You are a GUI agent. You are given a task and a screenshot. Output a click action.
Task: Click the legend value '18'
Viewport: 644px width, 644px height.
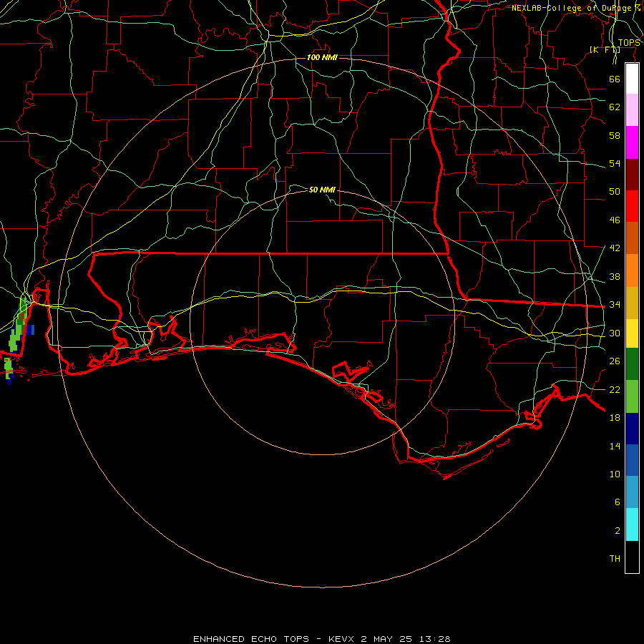615,418
